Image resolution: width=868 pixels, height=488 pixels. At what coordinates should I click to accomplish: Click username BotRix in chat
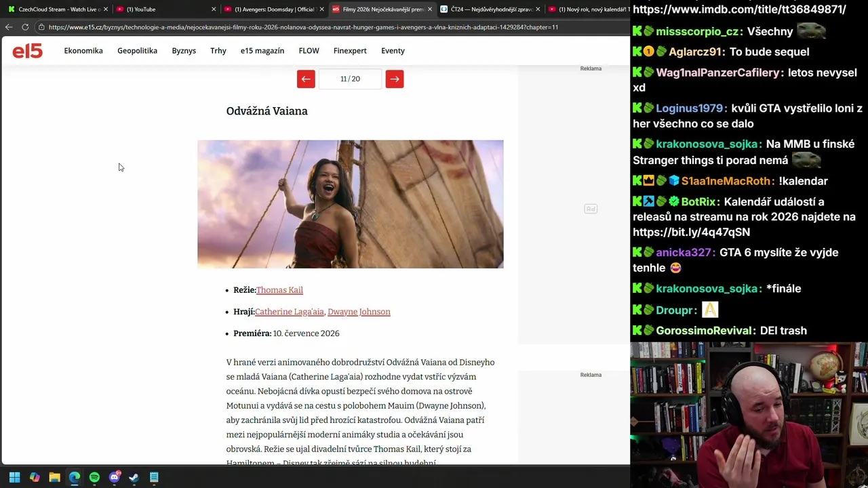click(x=698, y=202)
